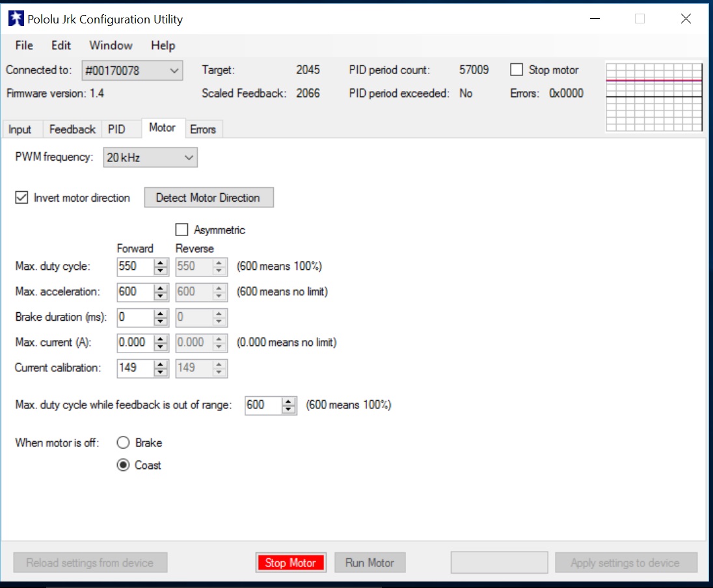
Task: Click the Pololu star app icon
Action: point(16,19)
